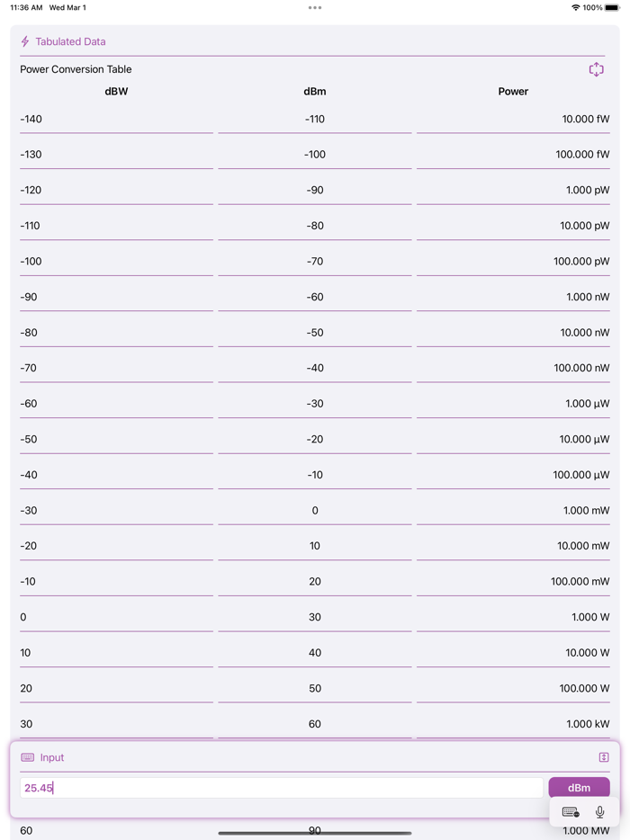Click the lightning bolt Tabulated Data icon

25,41
